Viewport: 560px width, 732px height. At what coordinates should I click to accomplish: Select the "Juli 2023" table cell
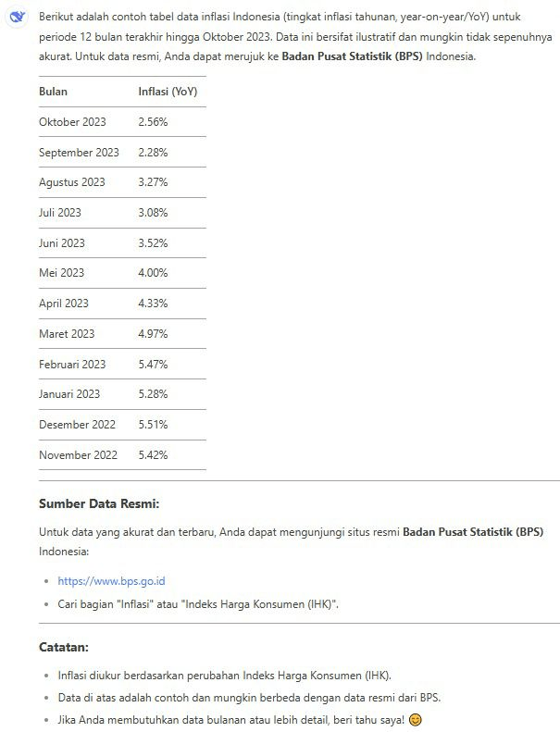point(60,213)
